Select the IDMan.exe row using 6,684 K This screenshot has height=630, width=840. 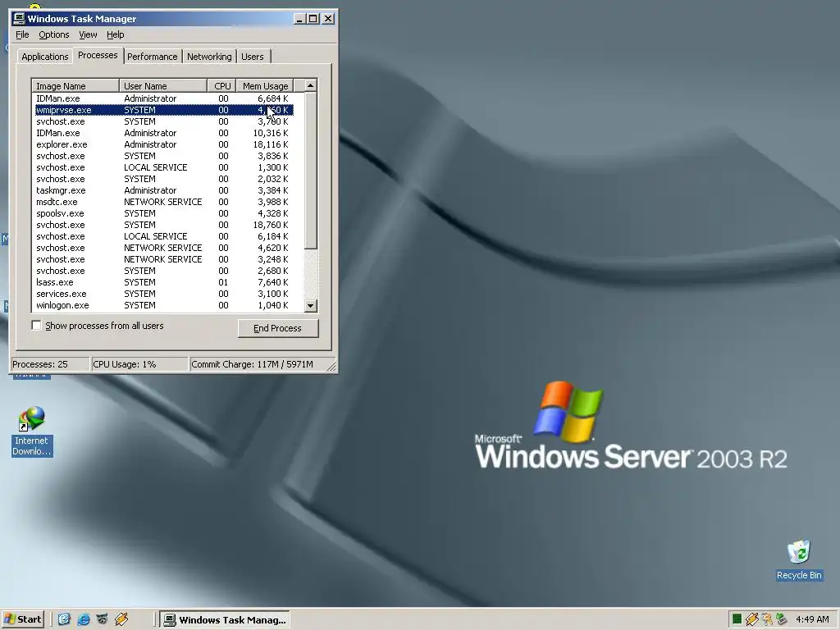[162, 98]
